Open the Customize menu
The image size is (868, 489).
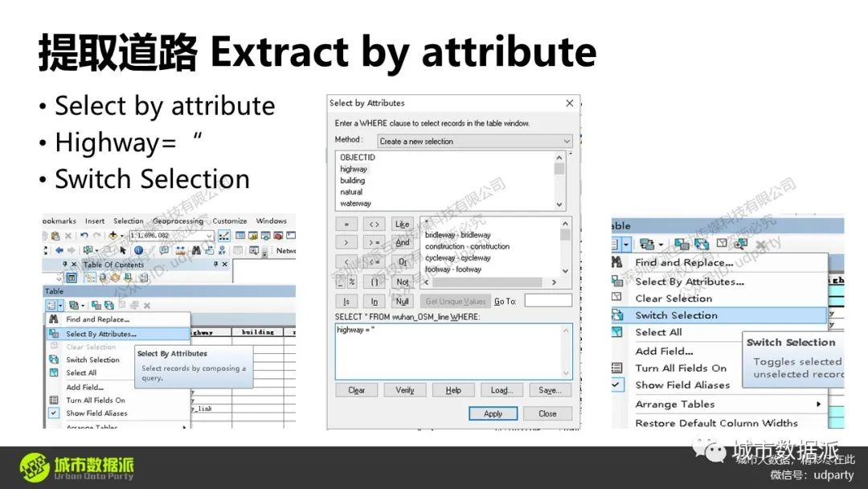pyautogui.click(x=230, y=221)
